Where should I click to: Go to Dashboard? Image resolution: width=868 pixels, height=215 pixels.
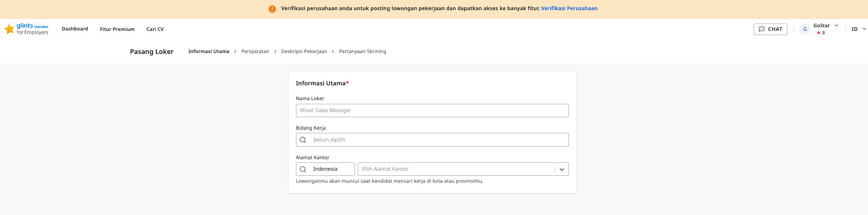coord(75,29)
